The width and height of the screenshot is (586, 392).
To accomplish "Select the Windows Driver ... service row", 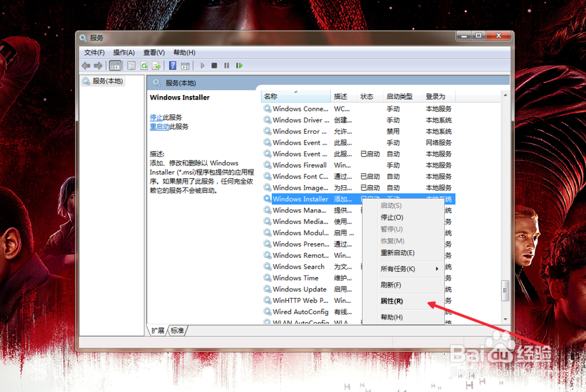I will click(359, 120).
